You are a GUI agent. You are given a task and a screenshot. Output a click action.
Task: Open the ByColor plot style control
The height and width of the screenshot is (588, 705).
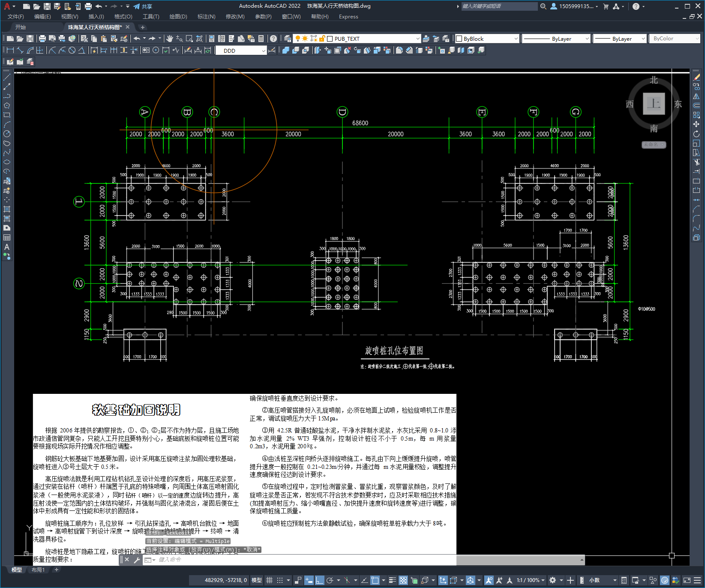[675, 39]
